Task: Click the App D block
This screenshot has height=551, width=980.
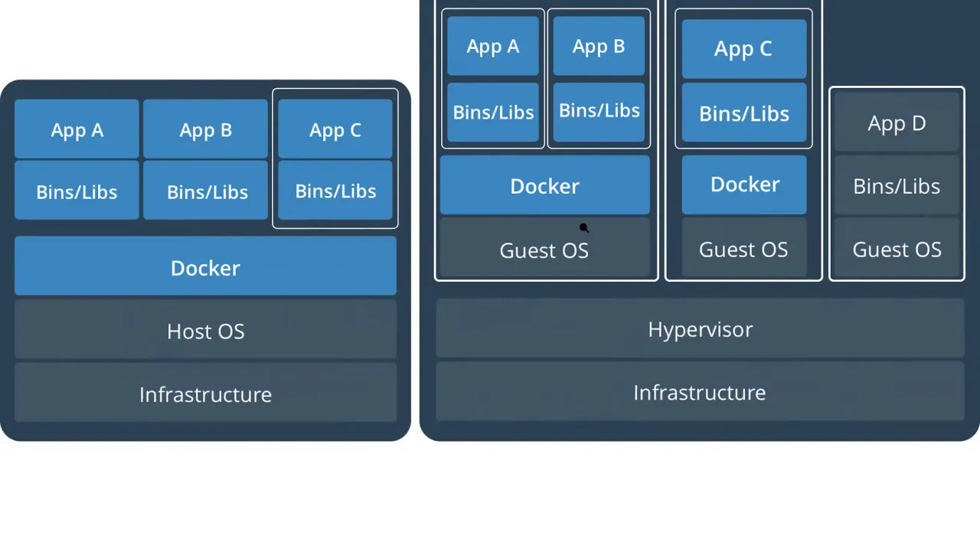Action: point(897,122)
